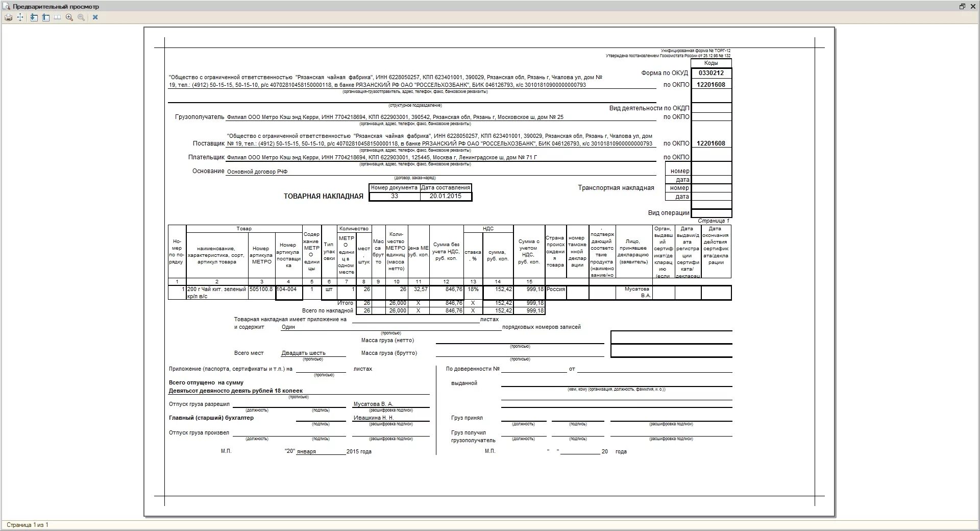Print the document with the printer icon
The image size is (980, 531).
[8, 17]
